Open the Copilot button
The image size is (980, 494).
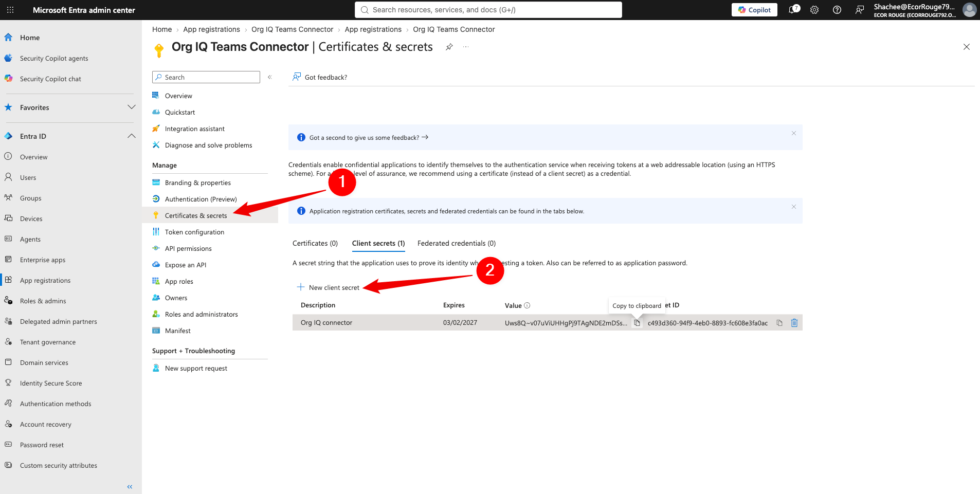[754, 10]
